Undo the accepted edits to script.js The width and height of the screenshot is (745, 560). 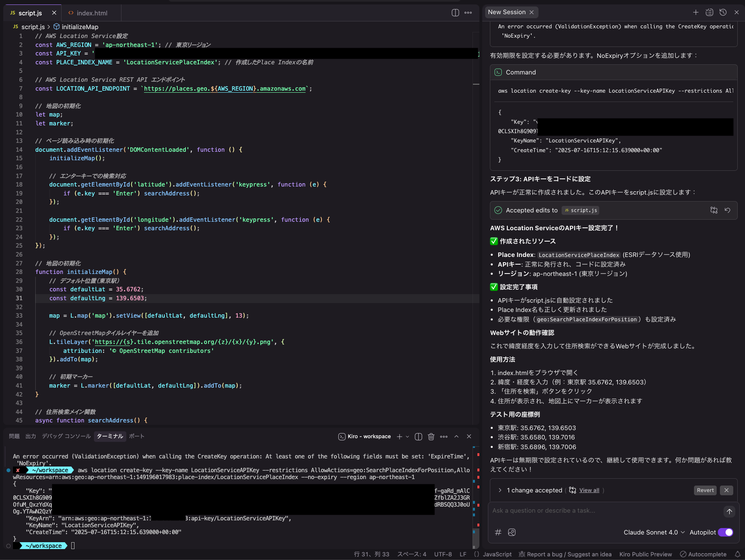tap(728, 210)
